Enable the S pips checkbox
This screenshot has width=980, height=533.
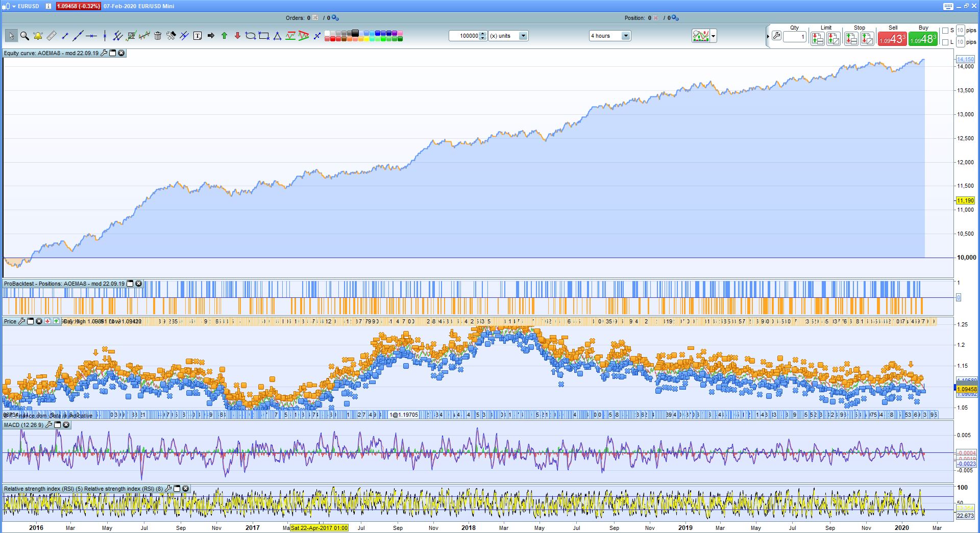[x=945, y=31]
